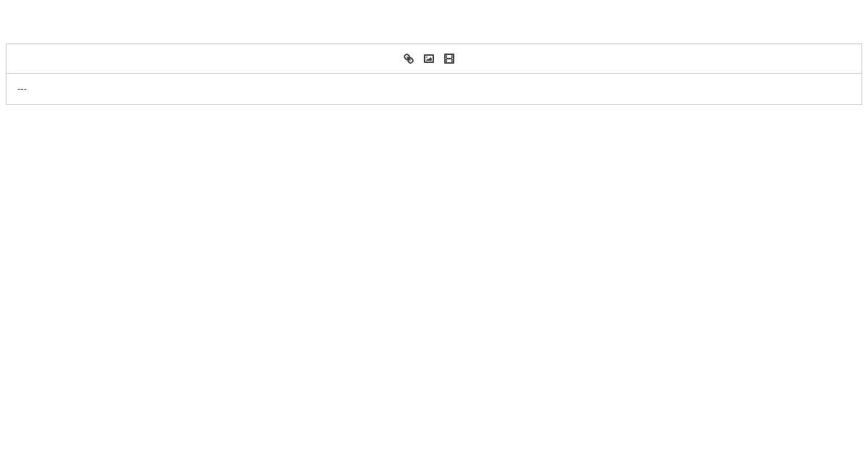Choose the chain-link toolbar icon
This screenshot has height=456, width=868.
coord(409,59)
